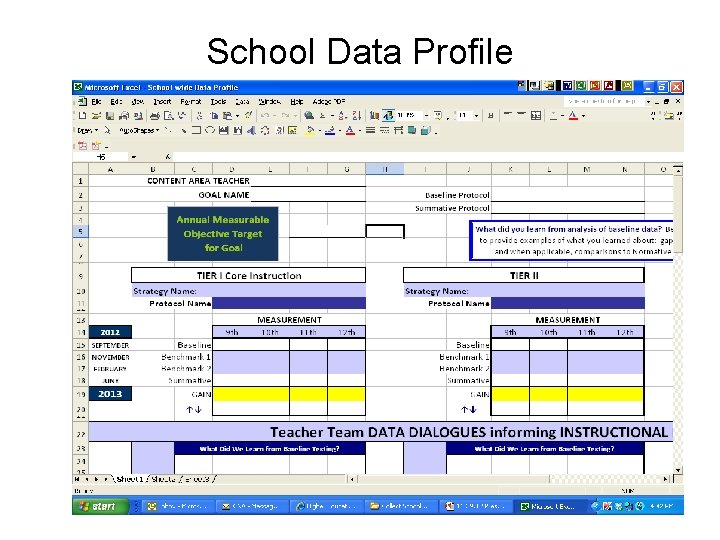Click the dark blue 2013 cell
720x540 pixels.
tap(110, 394)
